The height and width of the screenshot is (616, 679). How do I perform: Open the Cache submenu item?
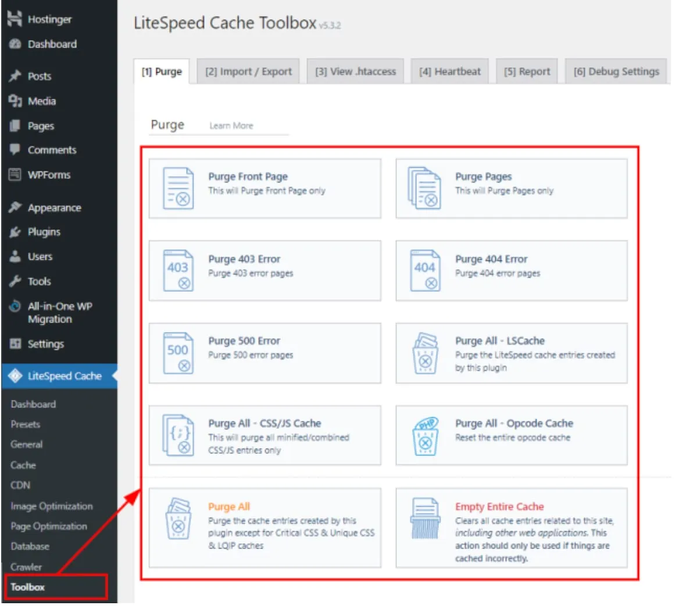[23, 465]
